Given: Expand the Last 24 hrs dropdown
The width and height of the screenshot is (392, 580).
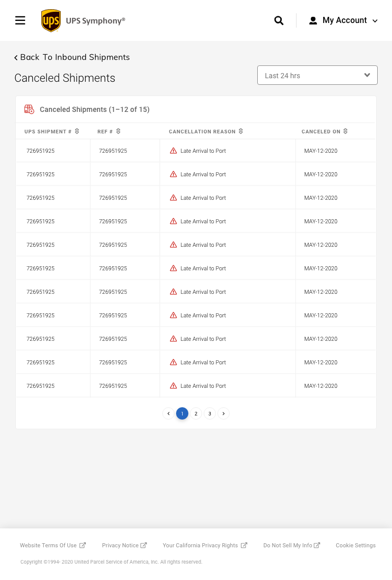Looking at the screenshot, I should click(317, 75).
